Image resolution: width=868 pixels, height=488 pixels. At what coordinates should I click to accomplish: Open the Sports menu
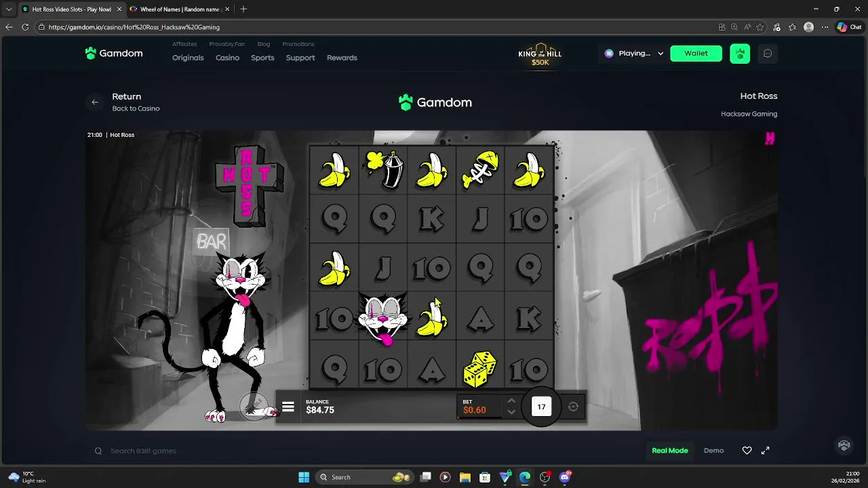262,58
